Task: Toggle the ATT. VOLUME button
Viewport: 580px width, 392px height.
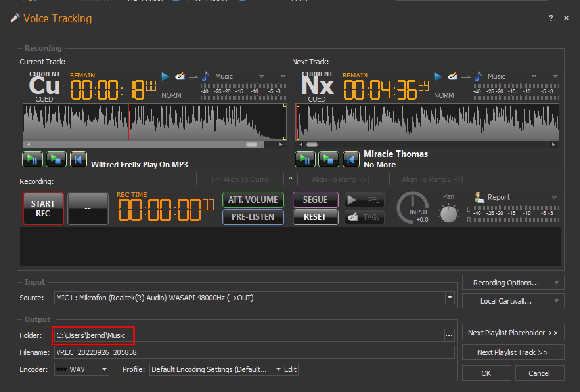Action: [253, 200]
